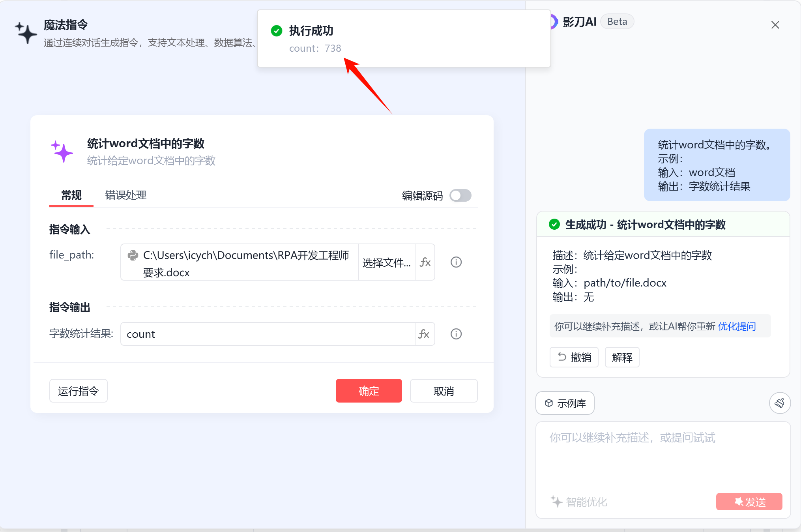Click the 智能优化 sparkle icon

tap(556, 502)
